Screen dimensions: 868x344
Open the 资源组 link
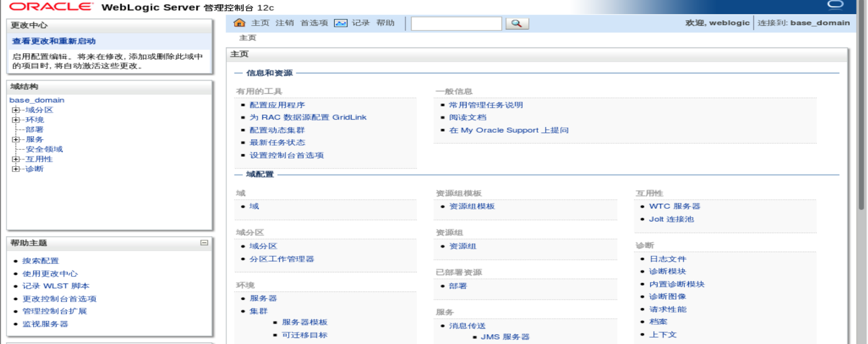point(463,246)
